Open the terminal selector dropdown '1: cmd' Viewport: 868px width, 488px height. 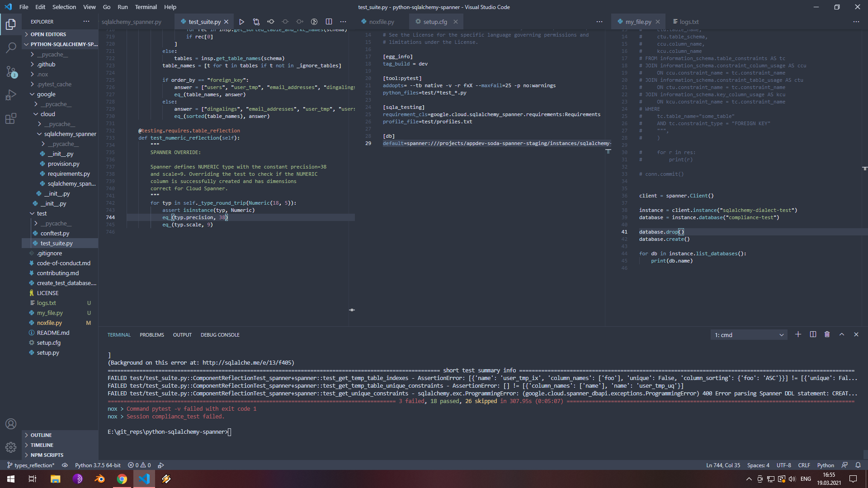pyautogui.click(x=749, y=335)
